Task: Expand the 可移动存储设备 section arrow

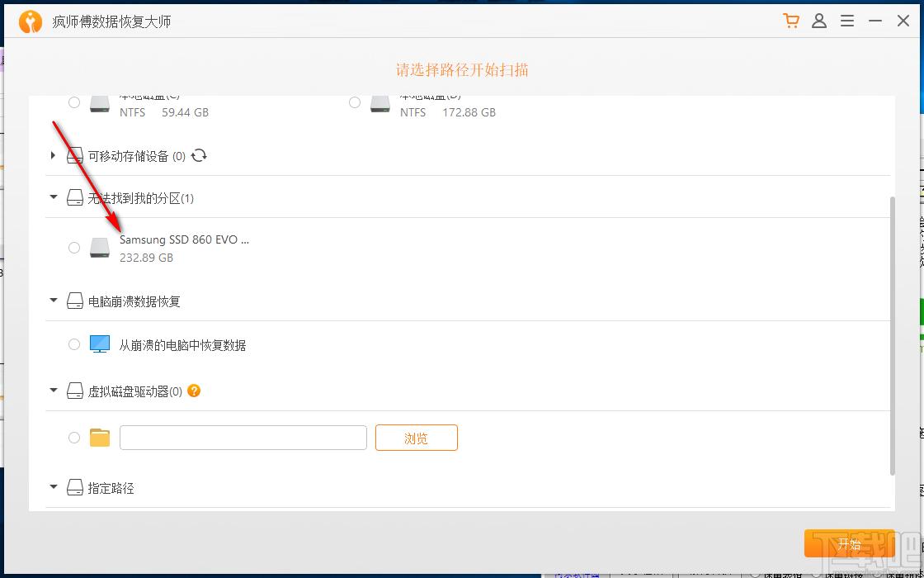Action: pos(53,156)
